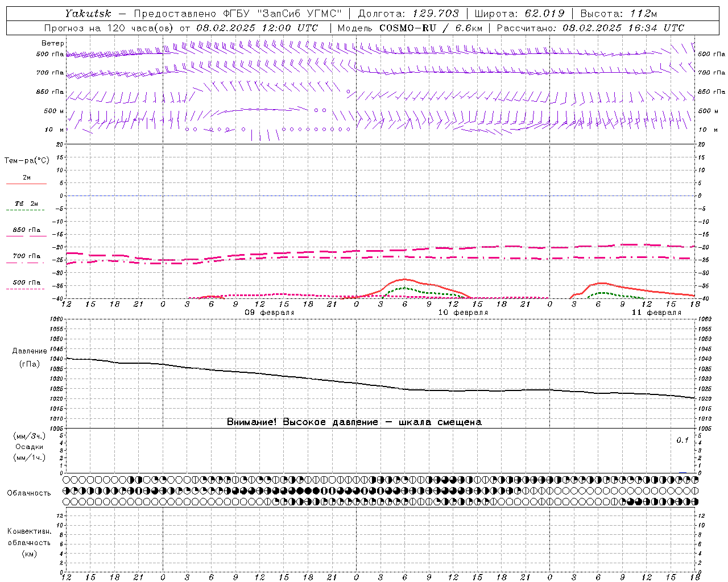
Task: Click the (мм/1ч.) precipitation unit label
Action: pyautogui.click(x=30, y=458)
